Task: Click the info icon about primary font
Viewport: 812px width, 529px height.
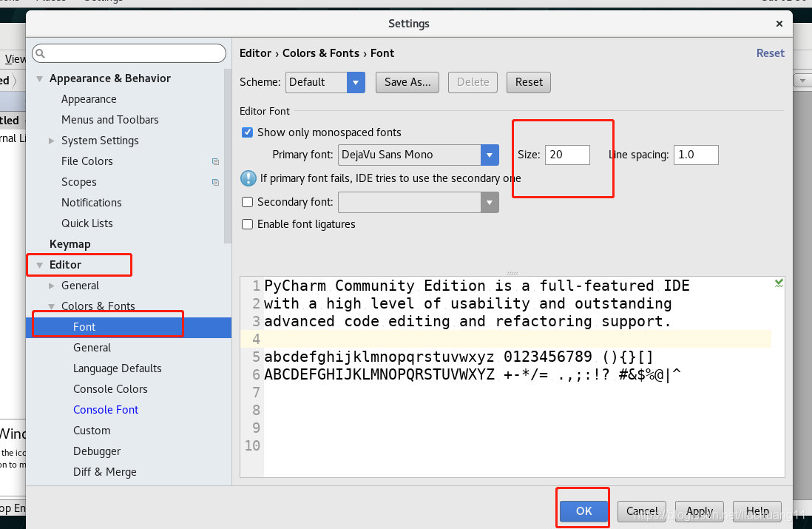Action: (x=248, y=178)
